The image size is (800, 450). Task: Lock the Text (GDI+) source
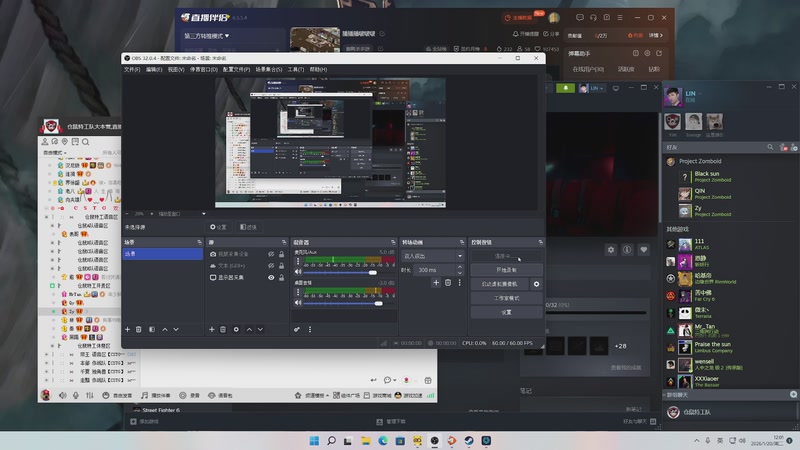281,266
